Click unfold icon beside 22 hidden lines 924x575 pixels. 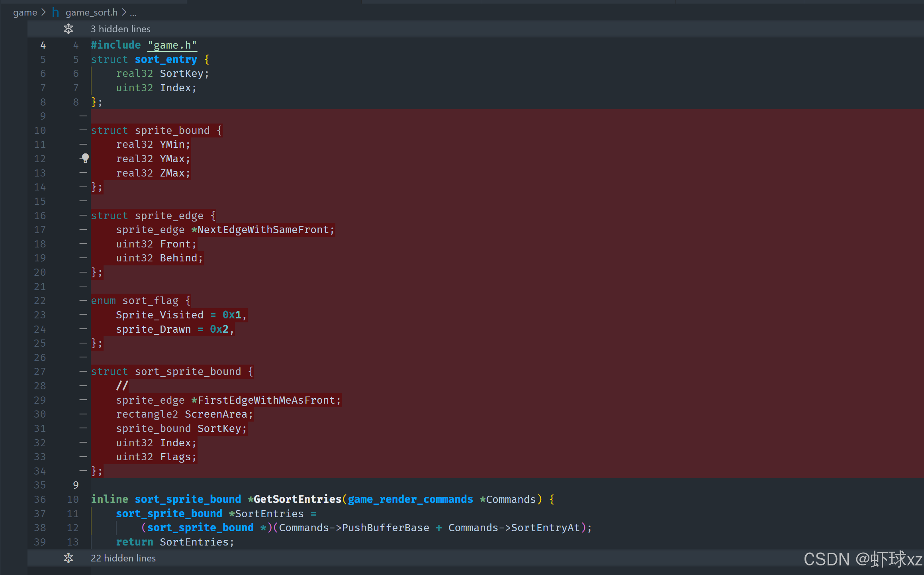[x=69, y=558]
